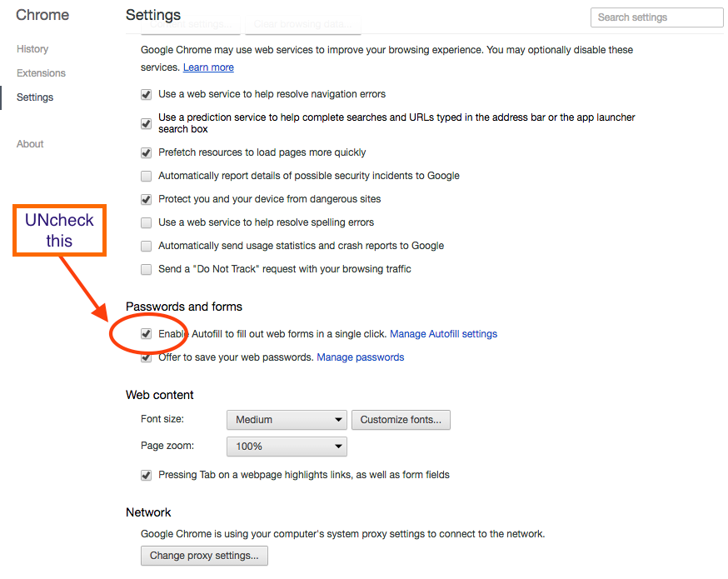Toggle Protect you from dangerous sites checkbox
Viewport: 728px width, 579px height.
(x=147, y=200)
